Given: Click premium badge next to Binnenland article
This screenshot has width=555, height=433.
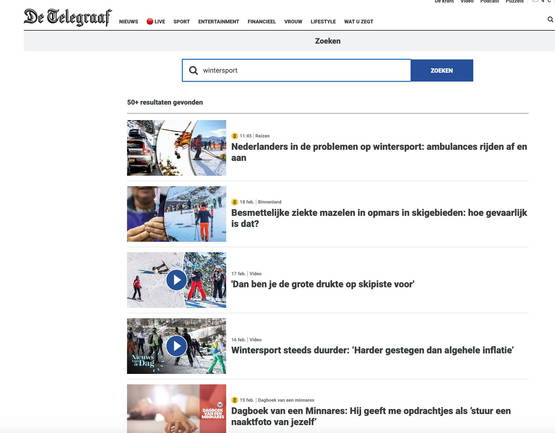Looking at the screenshot, I should [x=234, y=202].
